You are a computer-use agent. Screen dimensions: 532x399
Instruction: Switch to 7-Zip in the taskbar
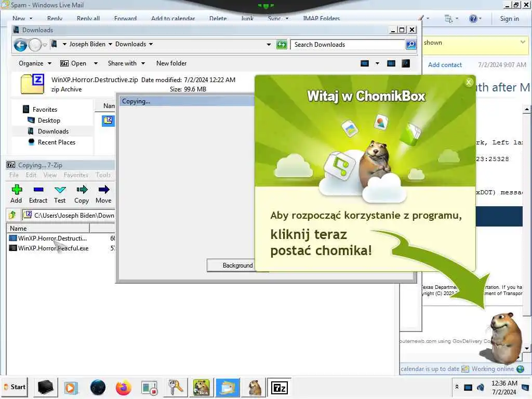coord(279,388)
